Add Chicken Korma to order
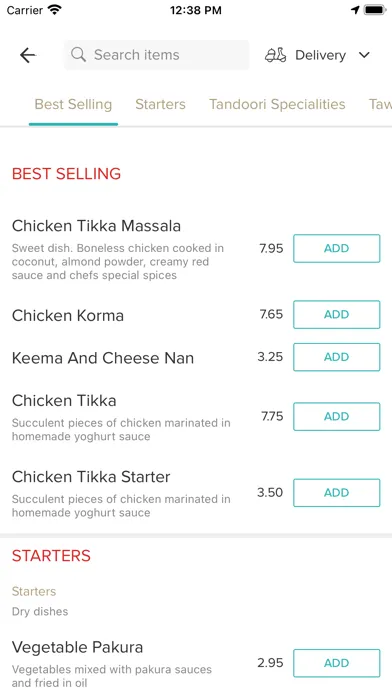 point(337,315)
